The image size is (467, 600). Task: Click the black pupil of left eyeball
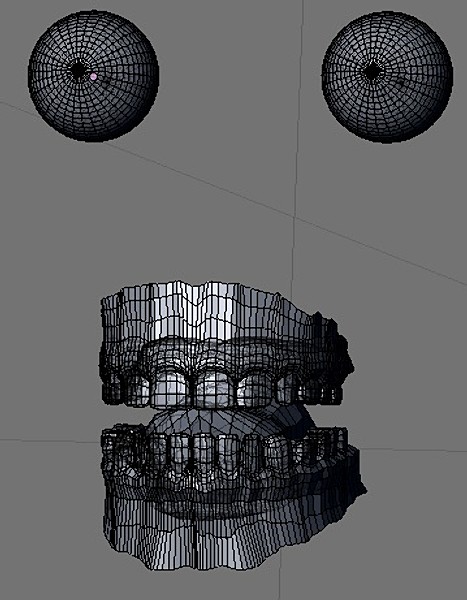[x=79, y=70]
